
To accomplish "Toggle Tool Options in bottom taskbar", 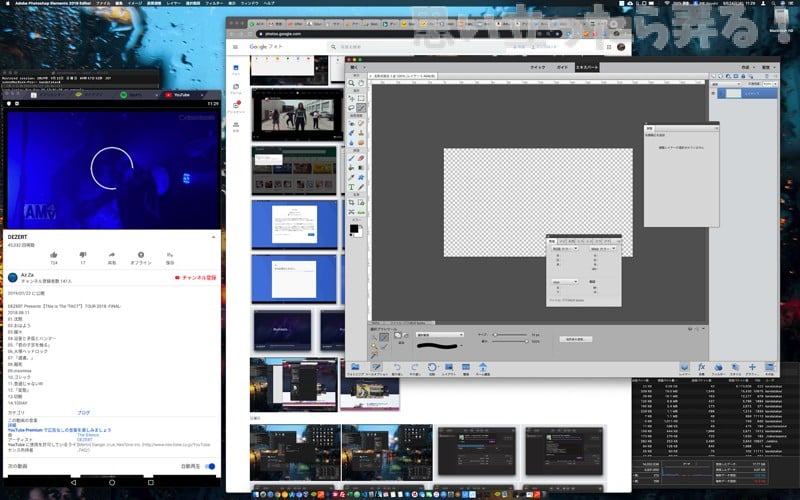I will click(x=377, y=369).
